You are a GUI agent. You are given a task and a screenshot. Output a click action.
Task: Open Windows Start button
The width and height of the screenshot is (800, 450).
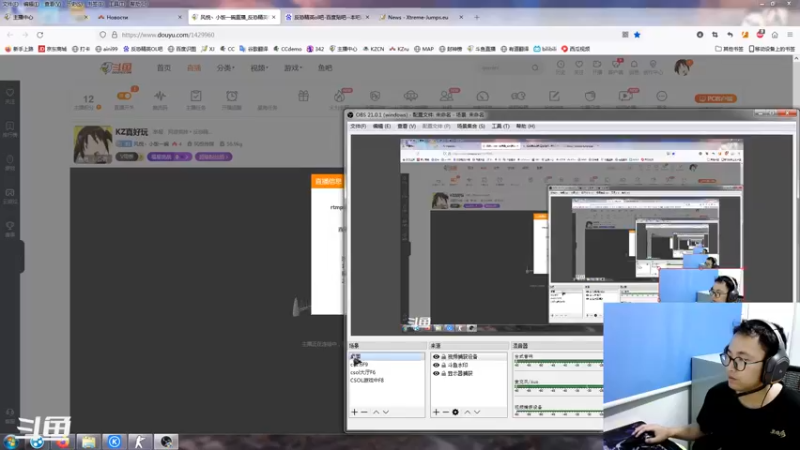point(10,441)
